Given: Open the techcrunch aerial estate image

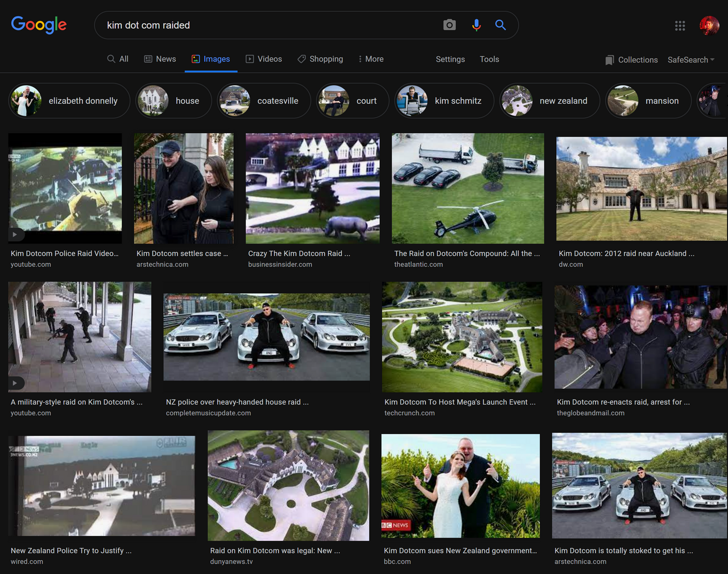Looking at the screenshot, I should tap(462, 337).
